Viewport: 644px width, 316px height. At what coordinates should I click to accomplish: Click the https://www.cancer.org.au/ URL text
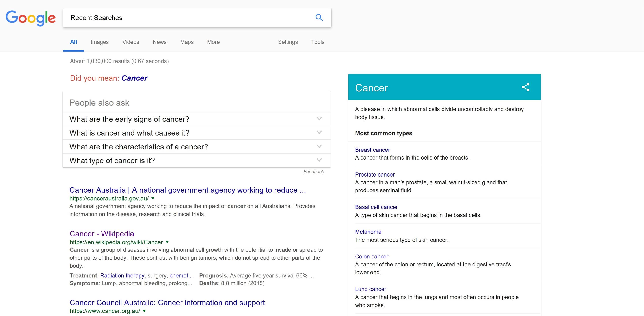coord(105,311)
